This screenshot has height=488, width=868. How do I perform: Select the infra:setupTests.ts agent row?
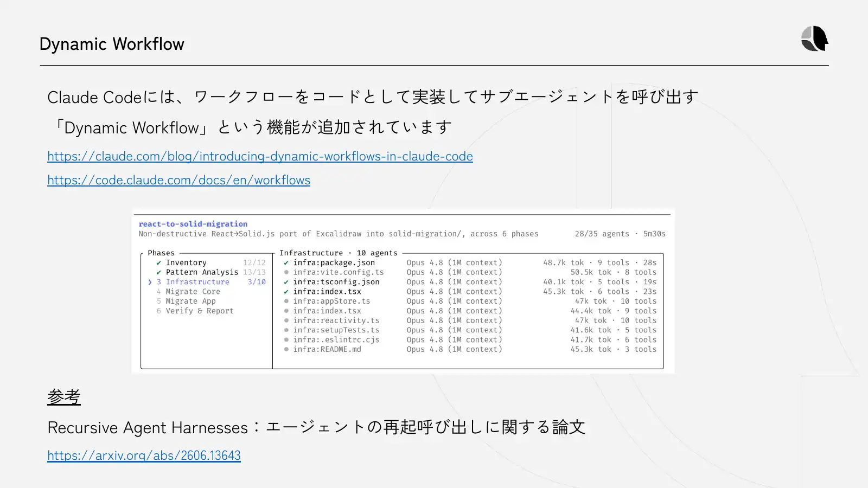pos(470,330)
